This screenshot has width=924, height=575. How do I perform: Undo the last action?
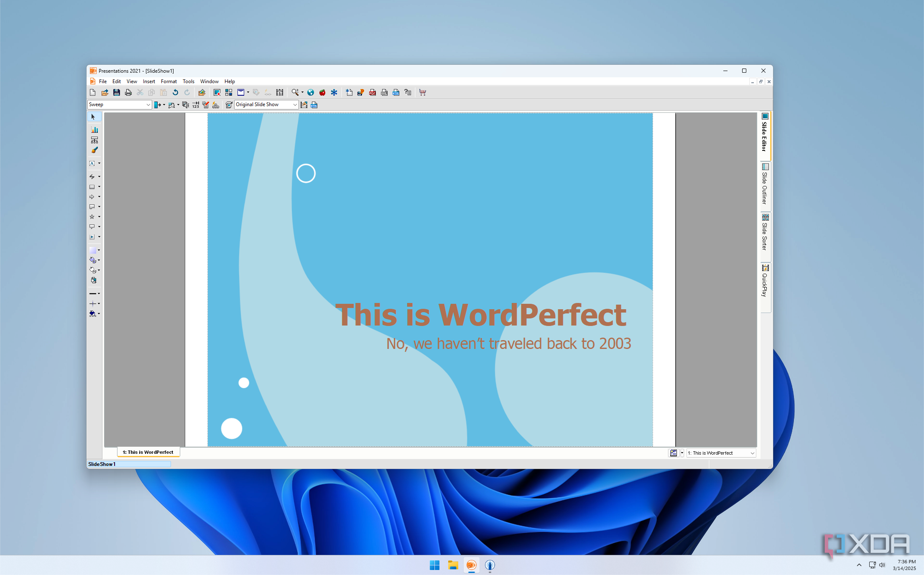175,92
